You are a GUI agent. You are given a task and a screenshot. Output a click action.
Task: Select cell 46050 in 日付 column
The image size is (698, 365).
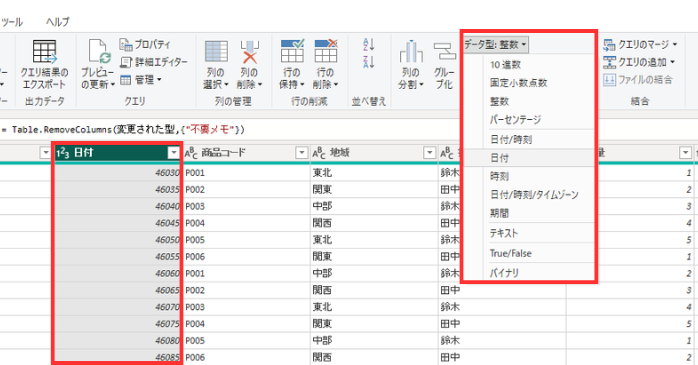[117, 240]
